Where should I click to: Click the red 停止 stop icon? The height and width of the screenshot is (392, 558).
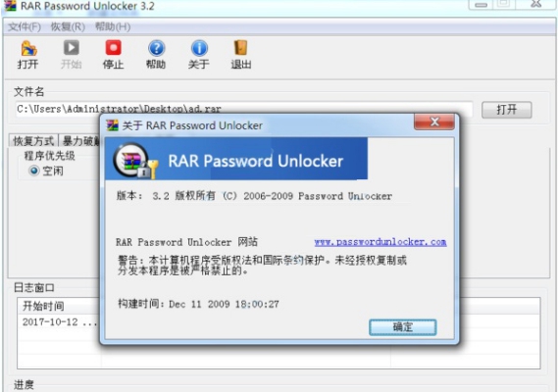click(113, 48)
